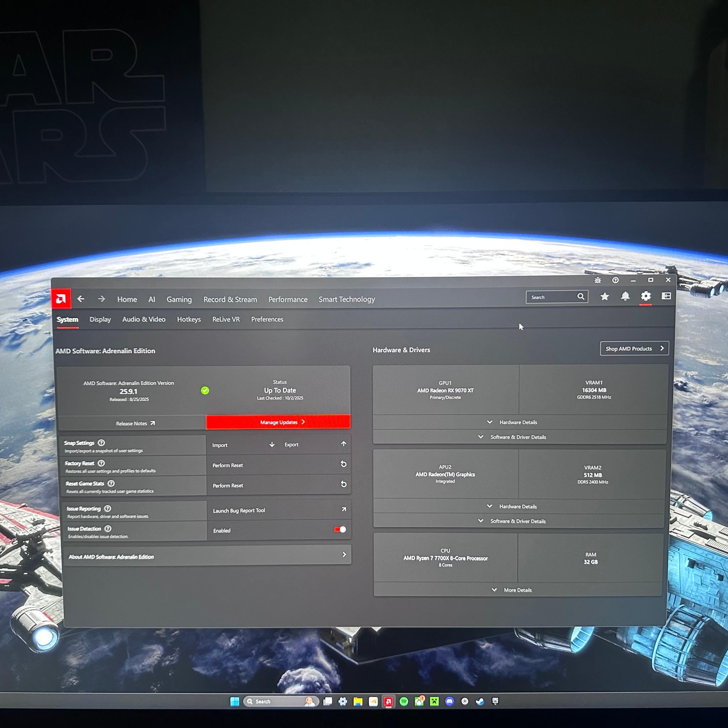Image resolution: width=728 pixels, height=728 pixels.
Task: Open the notifications bell
Action: point(625,296)
